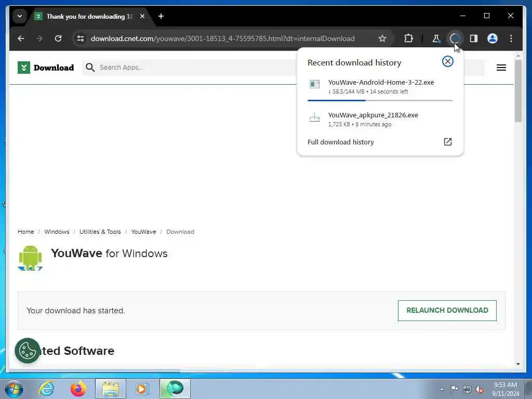Open cookie preferences button
Viewport: 532px width, 399px height.
28,351
